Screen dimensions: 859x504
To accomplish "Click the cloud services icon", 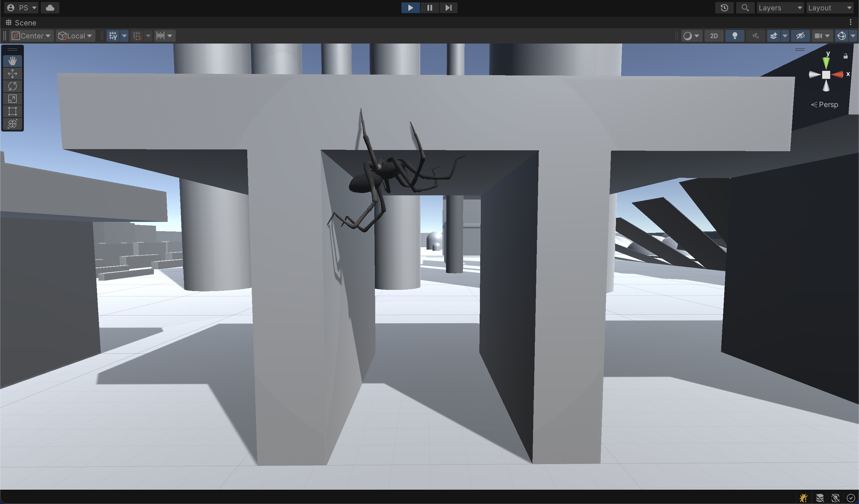I will click(x=50, y=7).
